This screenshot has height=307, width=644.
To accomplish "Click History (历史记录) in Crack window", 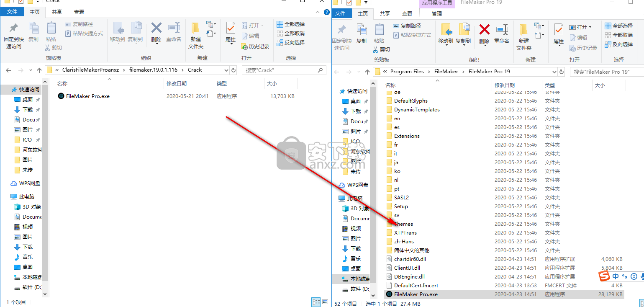I will point(255,46).
